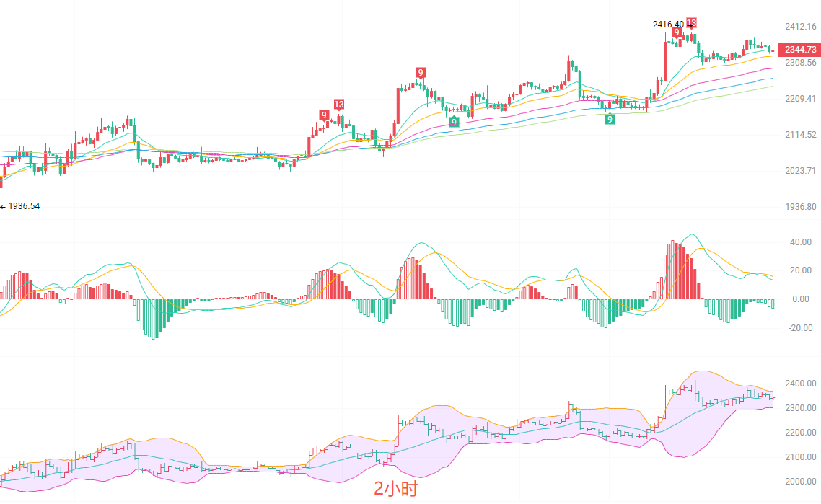821x504 pixels.
Task: Select the red 13 marker following the earliest red 9
Action: (339, 105)
